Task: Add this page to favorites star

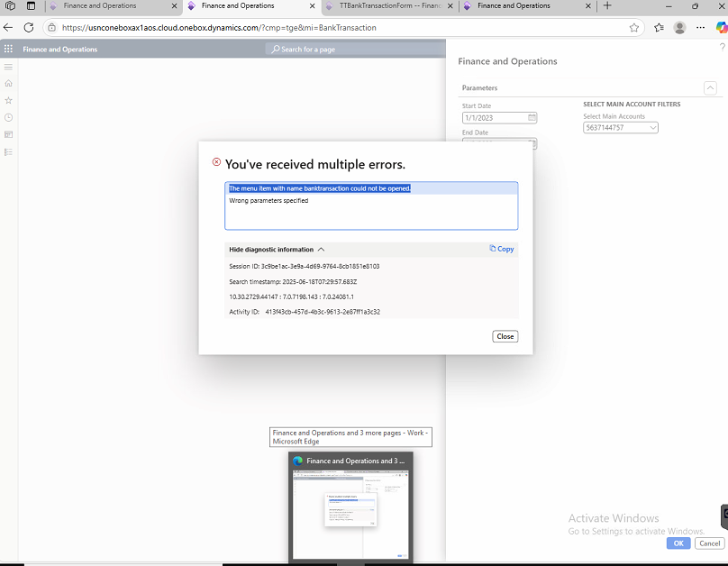Action: click(633, 28)
